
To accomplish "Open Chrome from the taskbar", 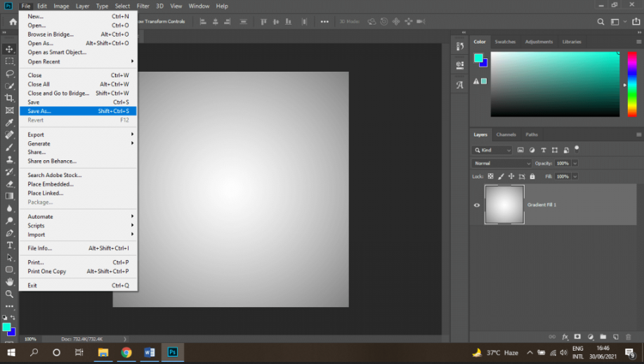I will pyautogui.click(x=126, y=353).
